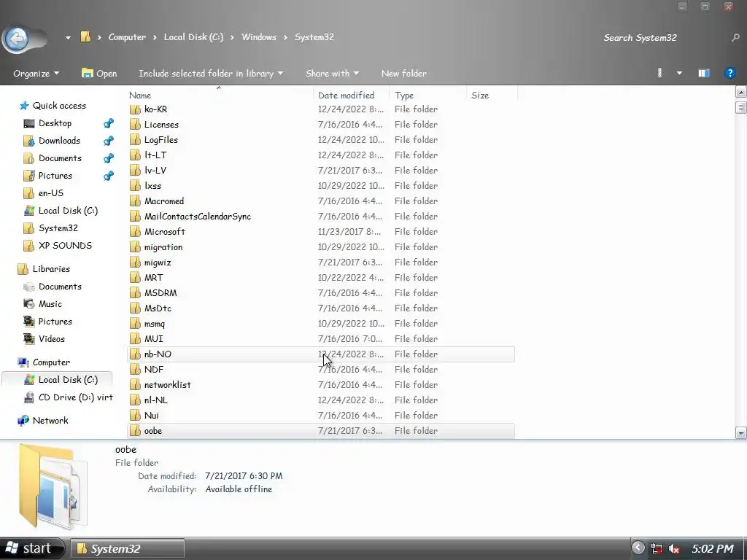Viewport: 747px width, 560px height.
Task: Go to Windows in the breadcrumb path
Action: 259,37
